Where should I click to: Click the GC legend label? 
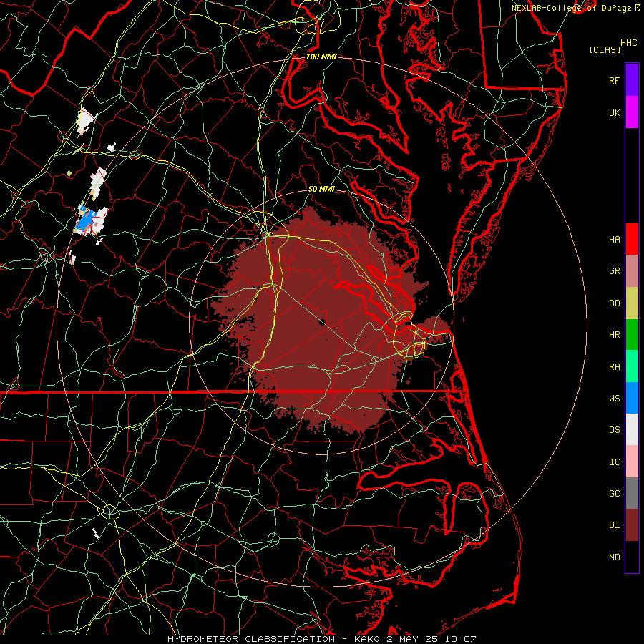615,493
